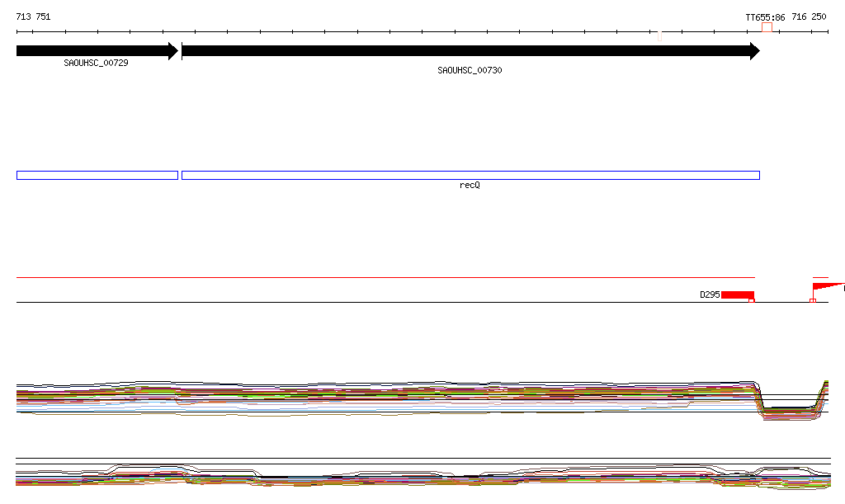Click the 716 250 end coordinate
The image size is (845, 504).
point(808,16)
